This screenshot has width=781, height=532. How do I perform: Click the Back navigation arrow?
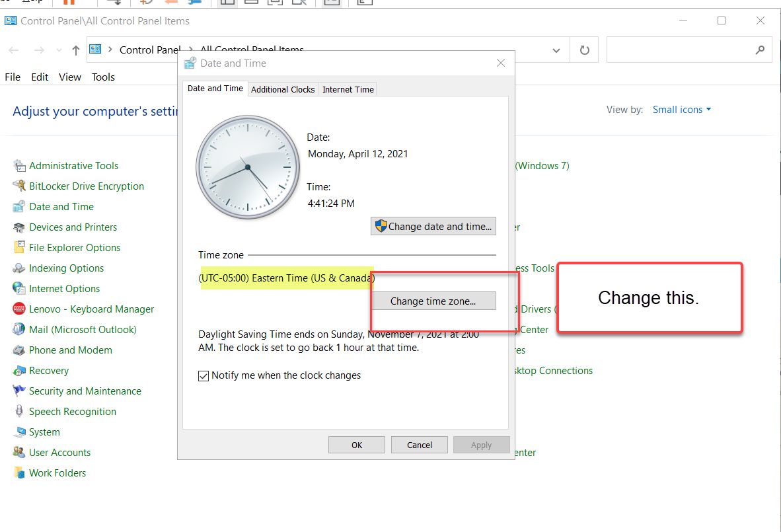tap(14, 50)
